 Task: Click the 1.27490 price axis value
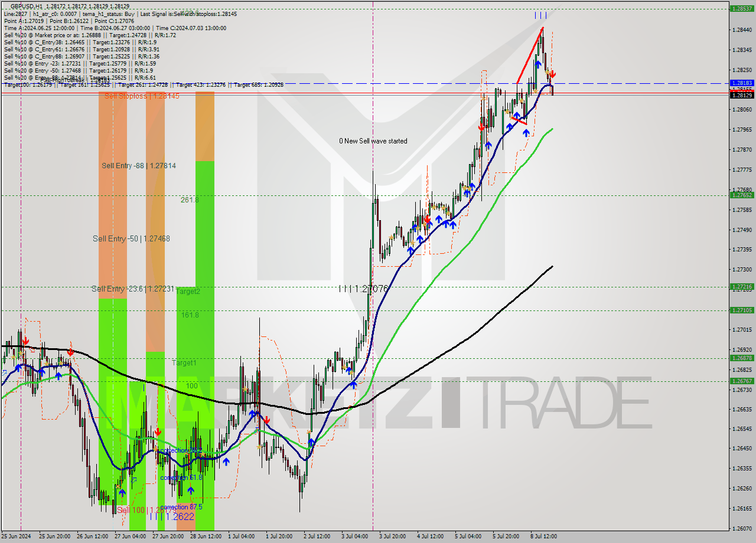click(x=742, y=230)
